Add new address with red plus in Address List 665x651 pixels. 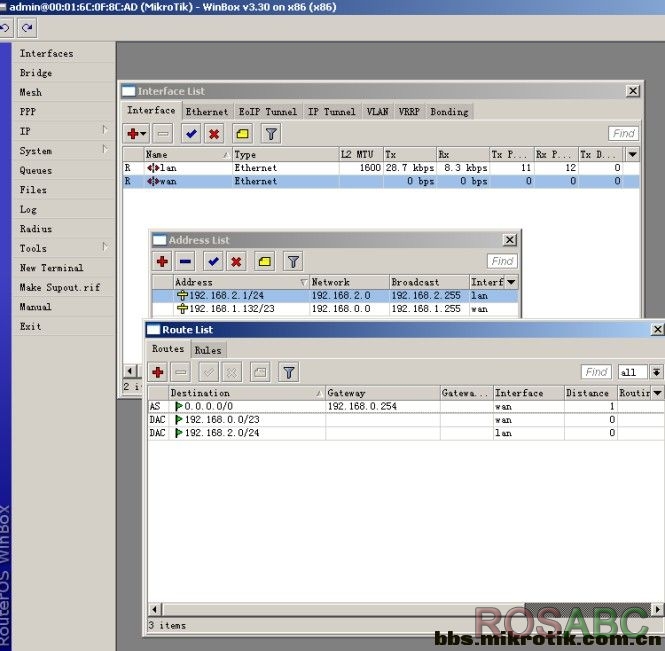click(x=162, y=261)
